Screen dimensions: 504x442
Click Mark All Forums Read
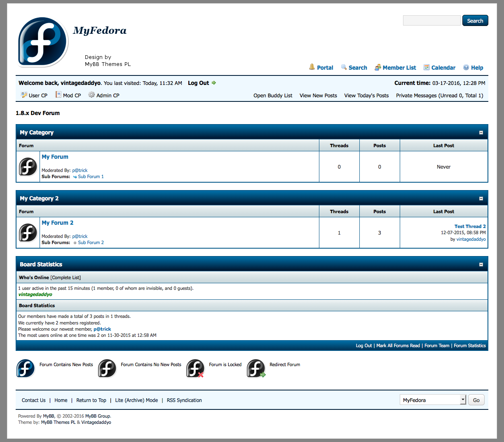398,346
